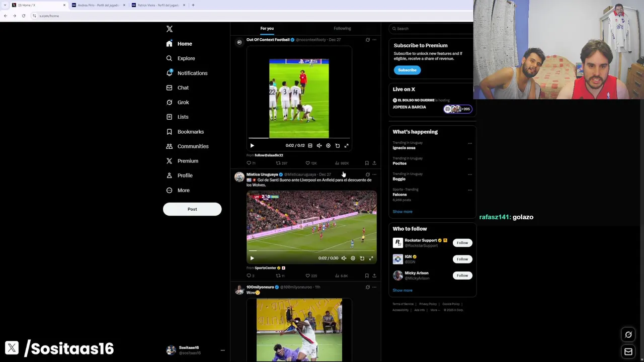
Task: Expand the More menu in sidebar
Action: tap(178, 190)
